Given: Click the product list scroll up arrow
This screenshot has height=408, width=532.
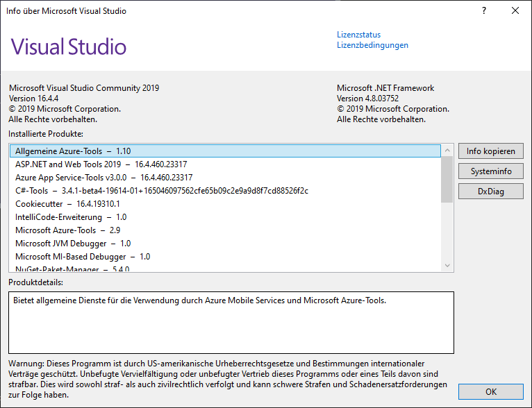Looking at the screenshot, I should point(447,150).
